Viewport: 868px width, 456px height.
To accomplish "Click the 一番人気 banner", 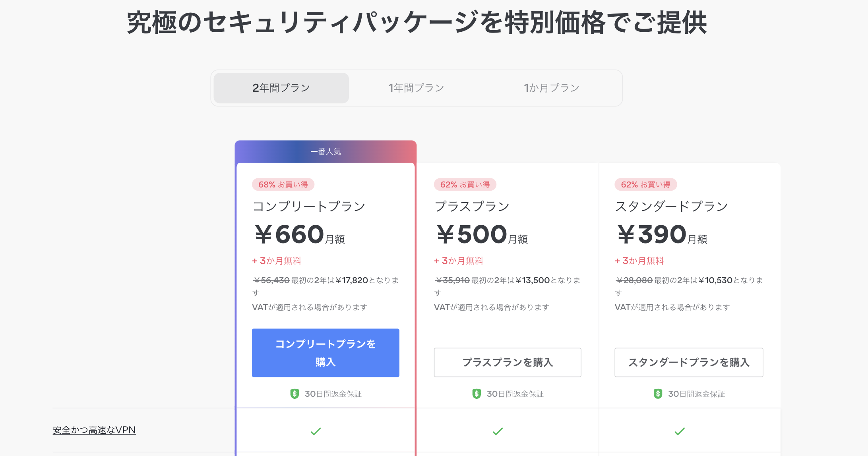I will click(x=325, y=152).
